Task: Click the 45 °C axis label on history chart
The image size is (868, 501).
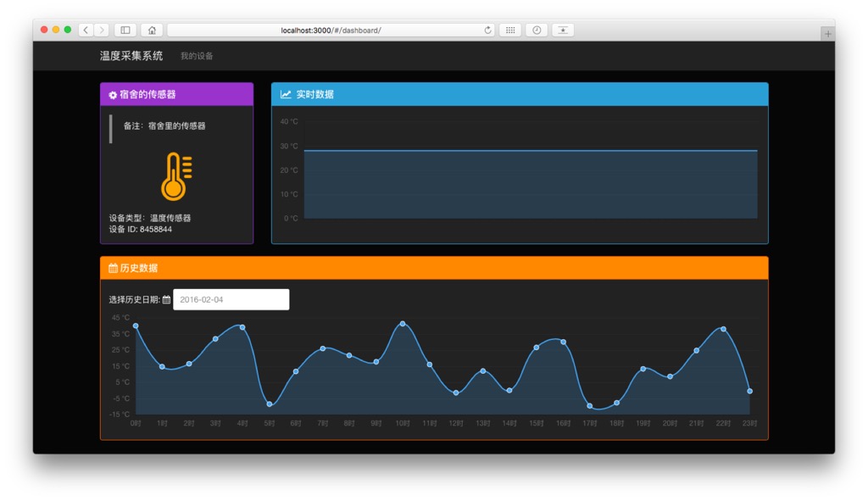Action: click(x=120, y=318)
